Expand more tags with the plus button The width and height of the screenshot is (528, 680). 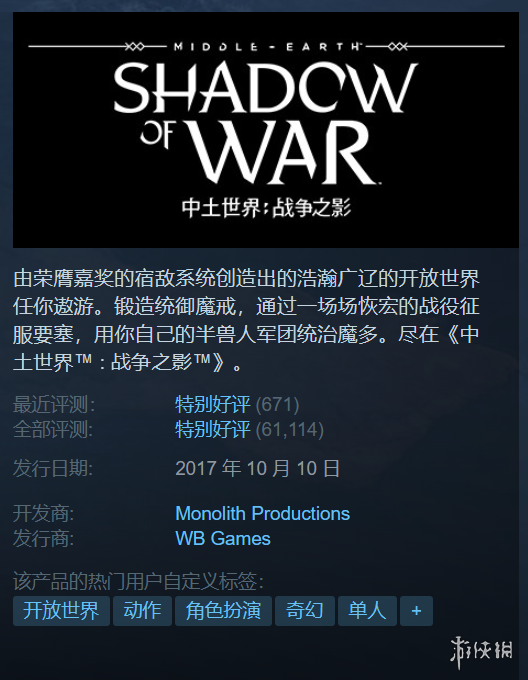(x=416, y=611)
